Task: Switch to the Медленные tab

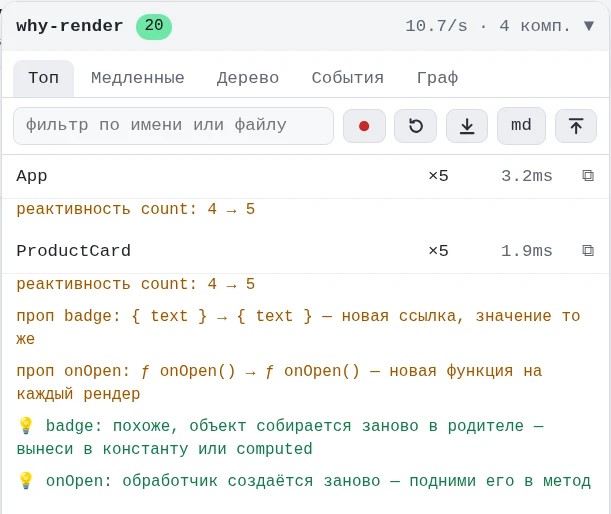Action: click(138, 78)
